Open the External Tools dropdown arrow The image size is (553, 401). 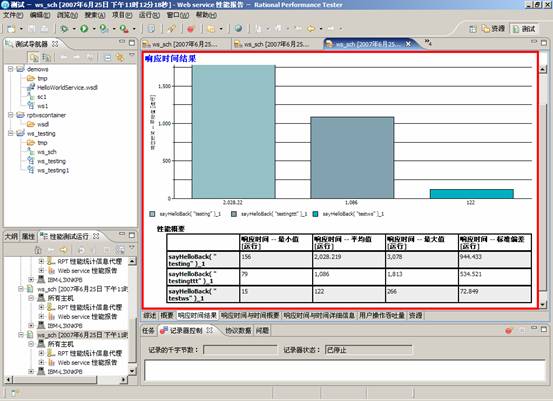pyautogui.click(x=134, y=29)
